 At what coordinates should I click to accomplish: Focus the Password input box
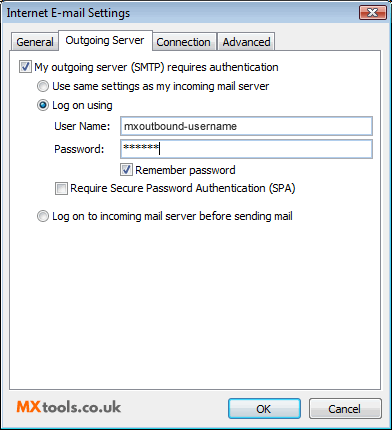[x=246, y=149]
